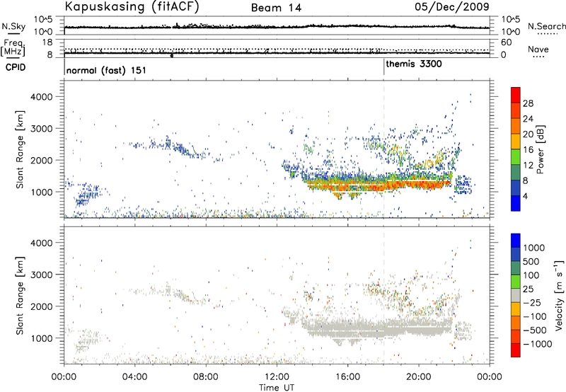Click the "24" tick on the Power color bar
Screen dimensions: 566x392
point(528,119)
